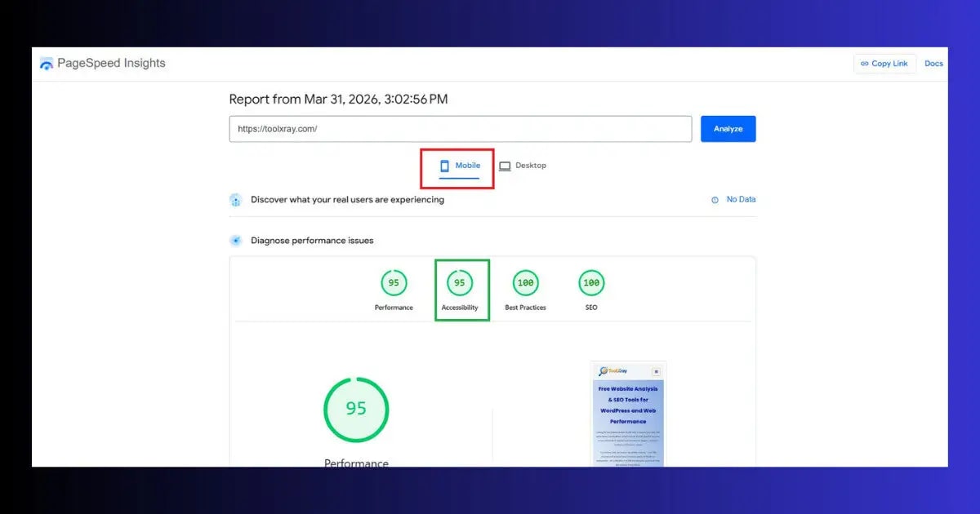Click the chain-link icon inside Copy Link
980x514 pixels.
coord(866,63)
